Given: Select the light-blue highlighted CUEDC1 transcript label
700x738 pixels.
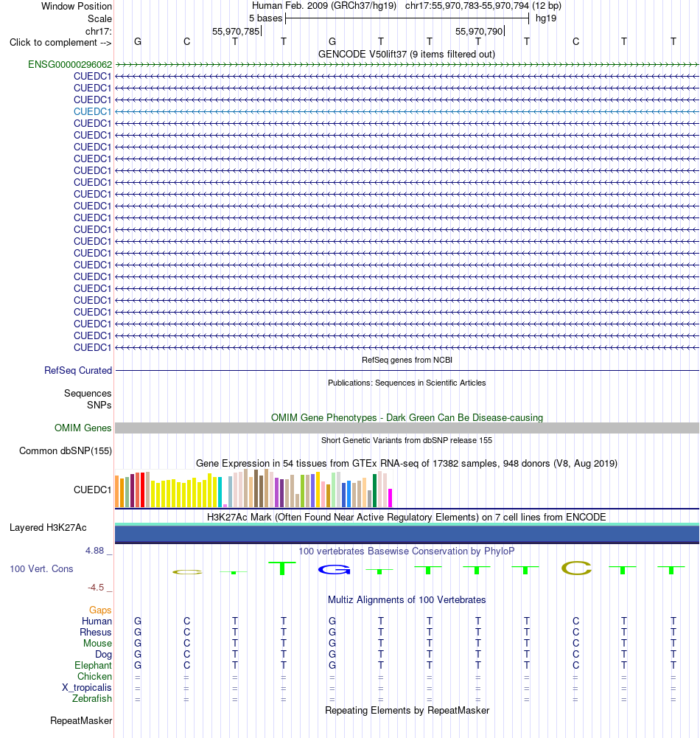Looking at the screenshot, I should tap(93, 111).
